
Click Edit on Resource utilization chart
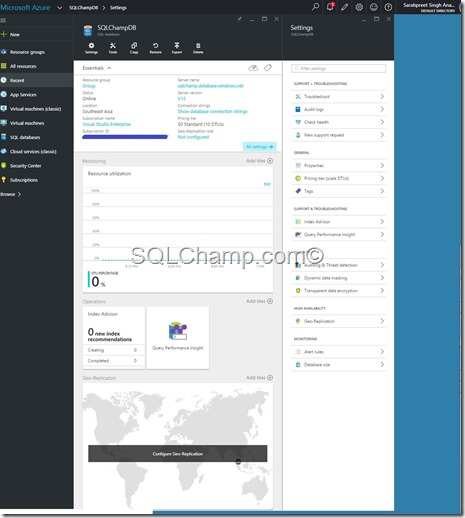(x=267, y=184)
